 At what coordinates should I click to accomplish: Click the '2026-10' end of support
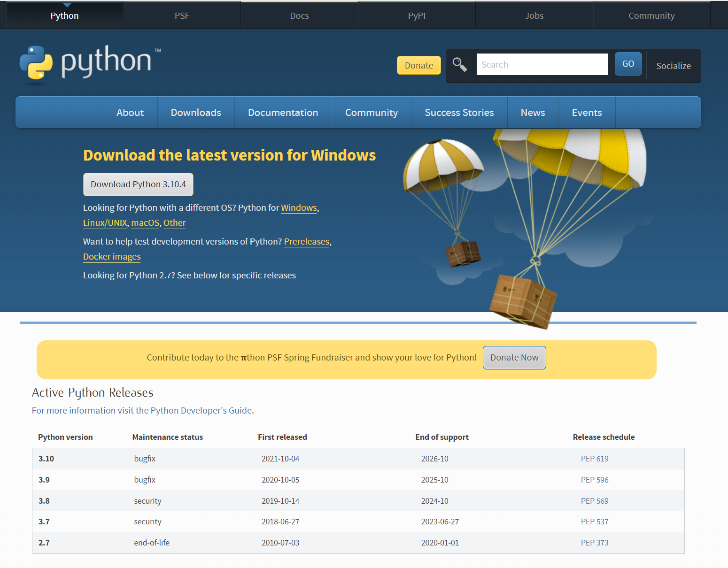[x=435, y=459]
